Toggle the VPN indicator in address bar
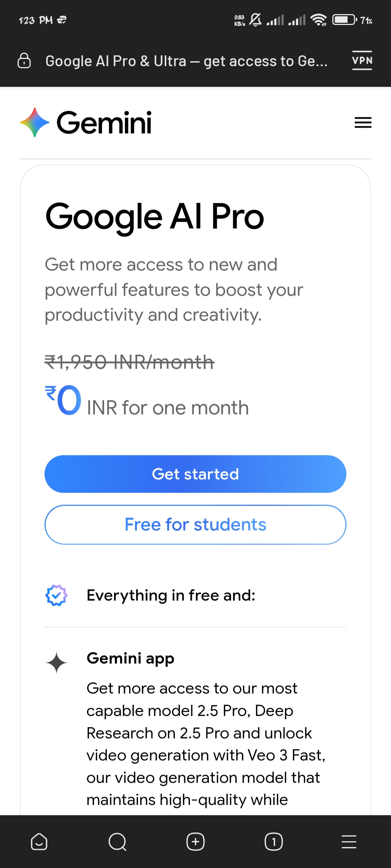This screenshot has width=391, height=868. [x=362, y=60]
